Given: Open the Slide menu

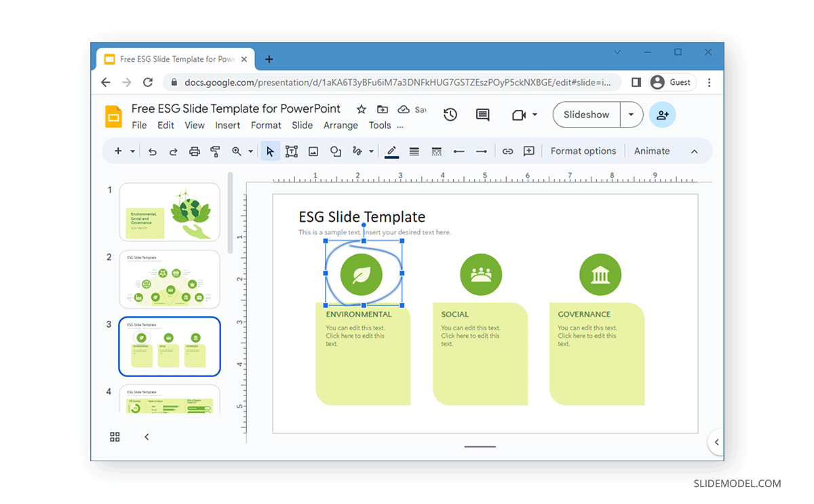Looking at the screenshot, I should click(x=303, y=125).
